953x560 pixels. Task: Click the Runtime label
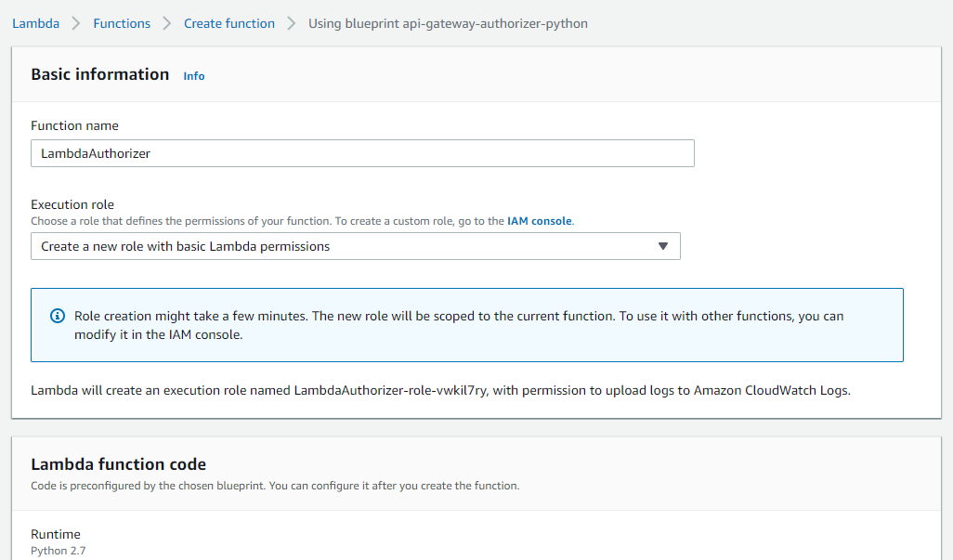pyautogui.click(x=56, y=534)
